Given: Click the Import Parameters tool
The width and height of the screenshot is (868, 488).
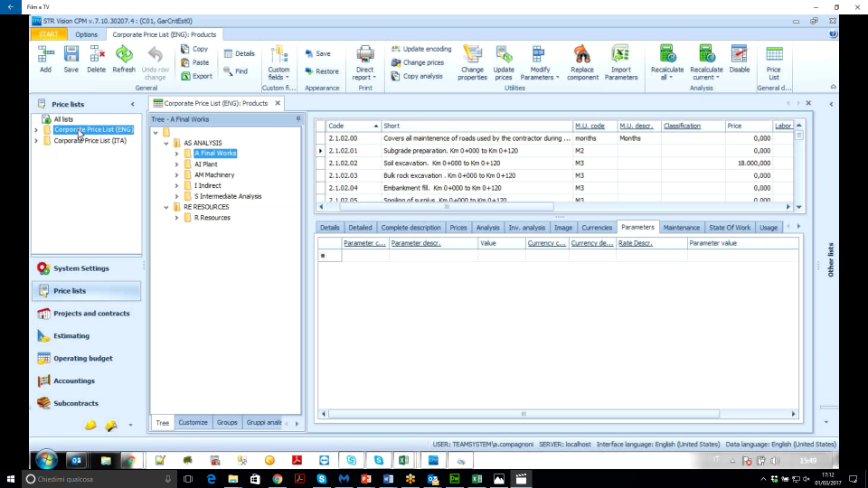Looking at the screenshot, I should tap(621, 63).
